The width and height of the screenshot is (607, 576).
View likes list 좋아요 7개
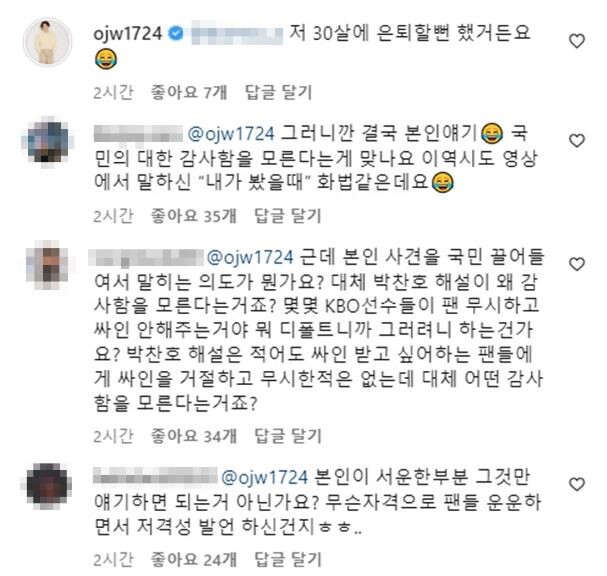189,93
